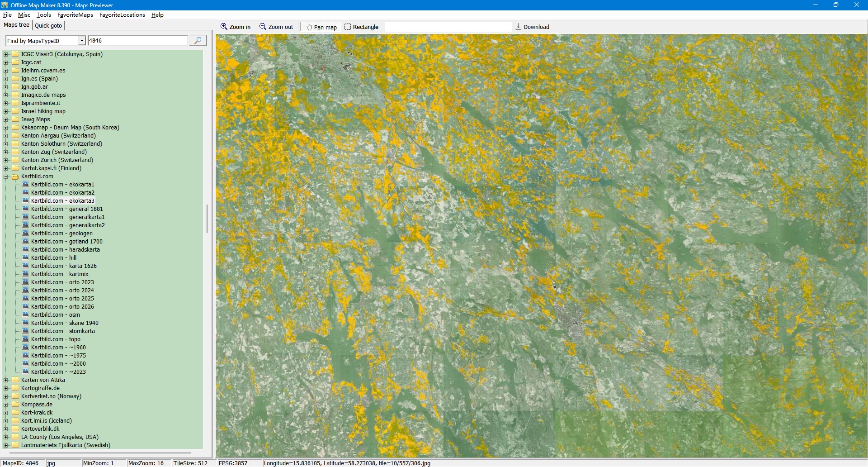
Task: Click the Offline Map Maker app icon
Action: click(x=5, y=5)
